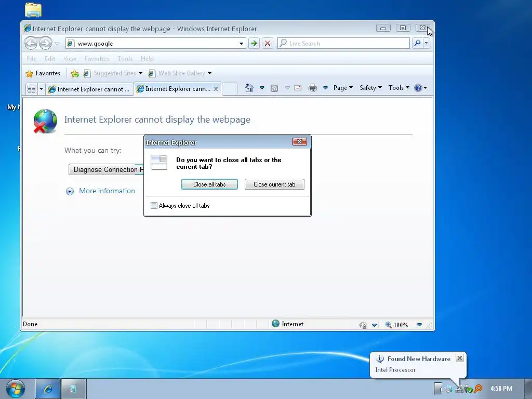
Task: Click Internet Explorer taskbar button
Action: [48, 389]
